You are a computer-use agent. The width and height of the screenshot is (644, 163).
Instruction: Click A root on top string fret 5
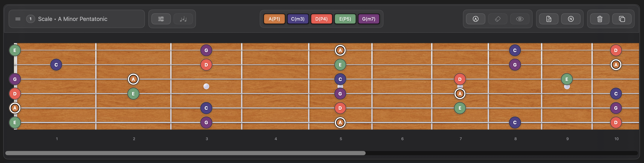point(340,50)
